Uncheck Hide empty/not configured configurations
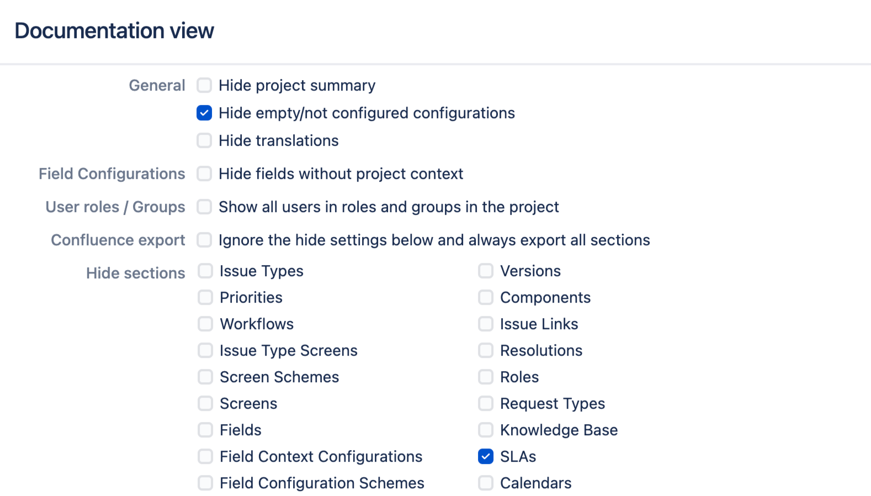Image resolution: width=871 pixels, height=496 pixels. click(204, 113)
